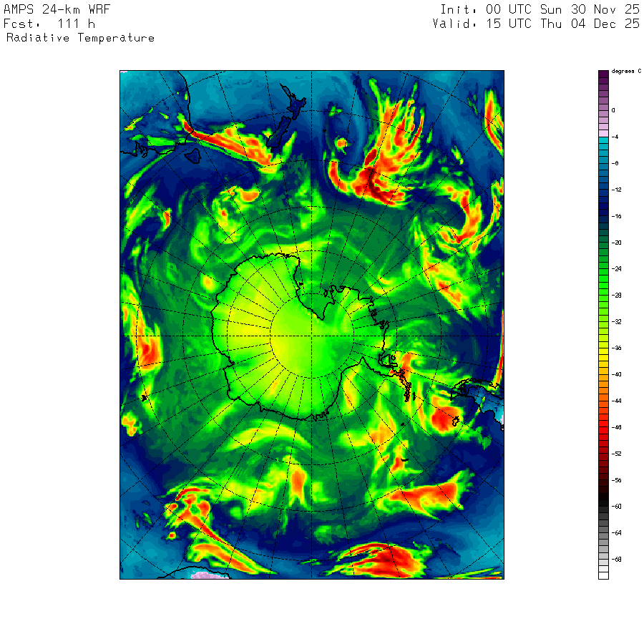Click the -64 value on the color scale
The image size is (644, 644).
(x=617, y=533)
